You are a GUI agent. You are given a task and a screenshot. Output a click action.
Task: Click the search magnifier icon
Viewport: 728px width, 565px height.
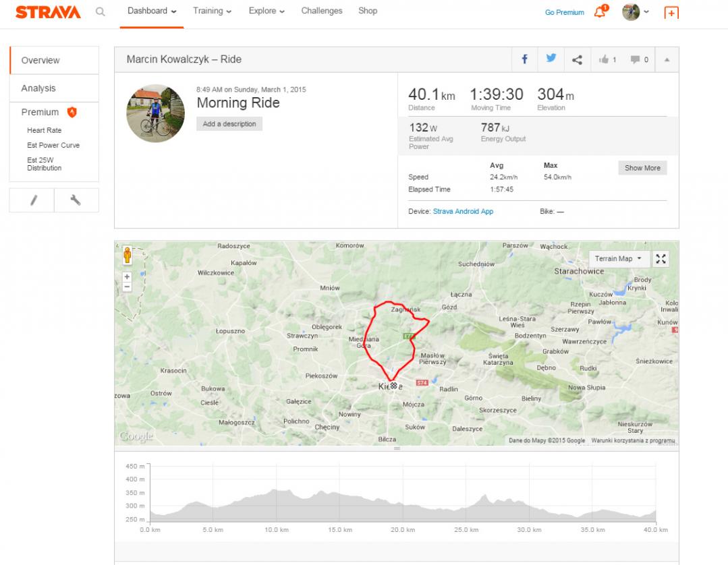[100, 11]
